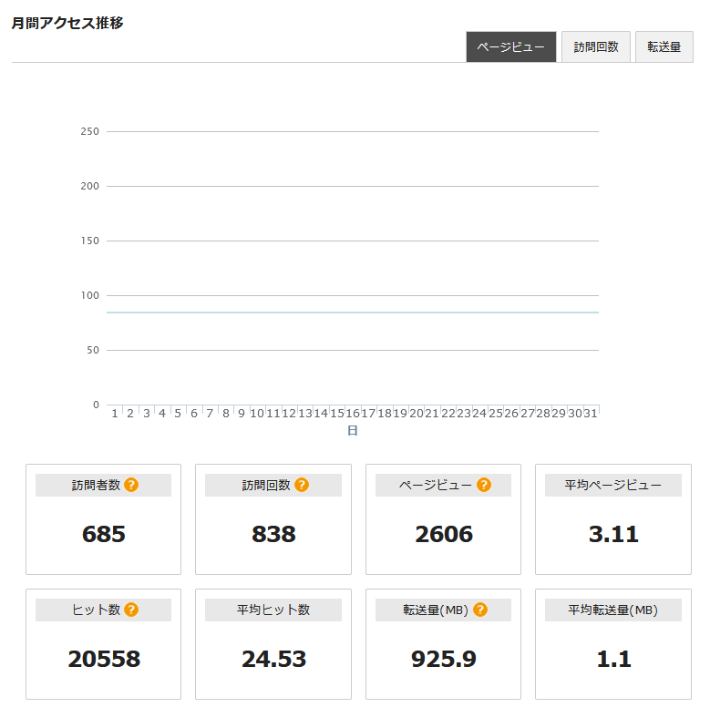Click the page view total 2606
This screenshot has width=710, height=728.
coord(444,535)
